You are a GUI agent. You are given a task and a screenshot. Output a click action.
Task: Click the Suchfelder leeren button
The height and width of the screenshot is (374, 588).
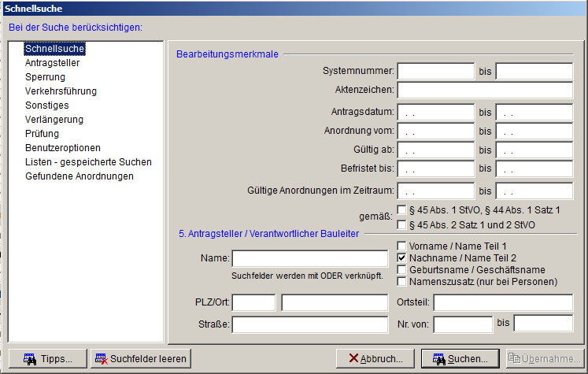(141, 358)
